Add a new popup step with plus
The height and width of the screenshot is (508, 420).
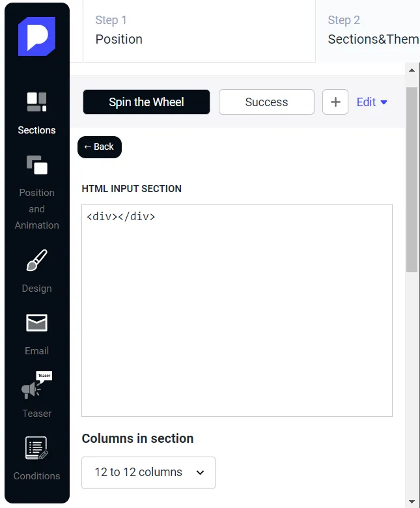(335, 102)
